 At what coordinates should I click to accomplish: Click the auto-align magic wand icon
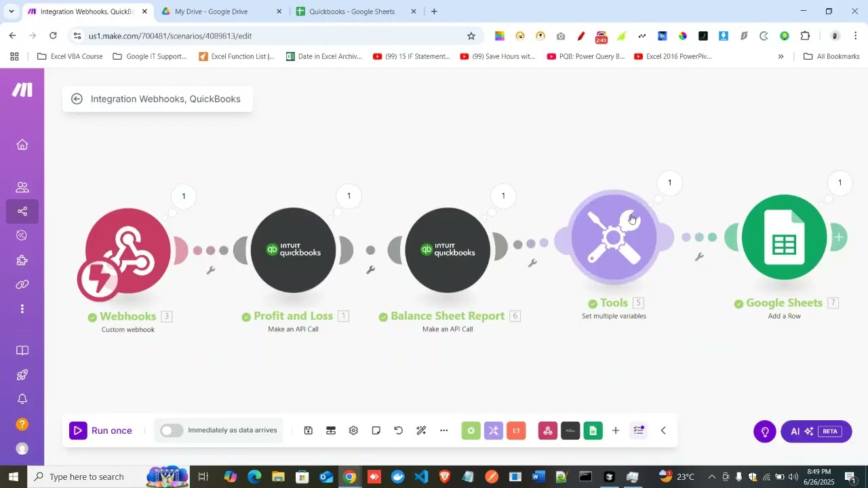click(x=421, y=430)
